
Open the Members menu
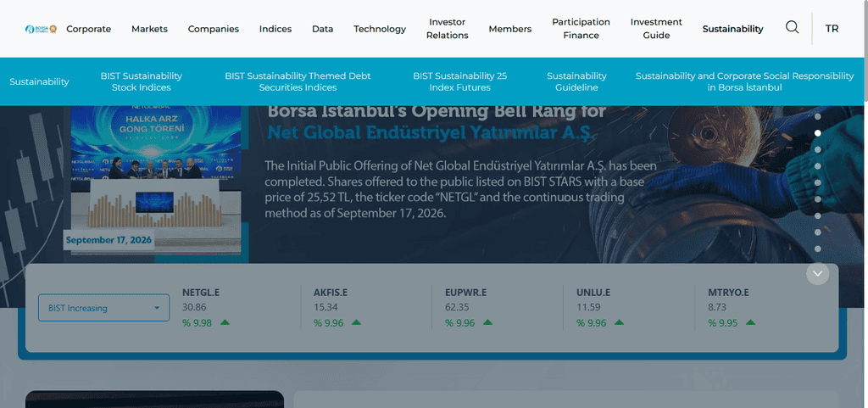(x=509, y=29)
